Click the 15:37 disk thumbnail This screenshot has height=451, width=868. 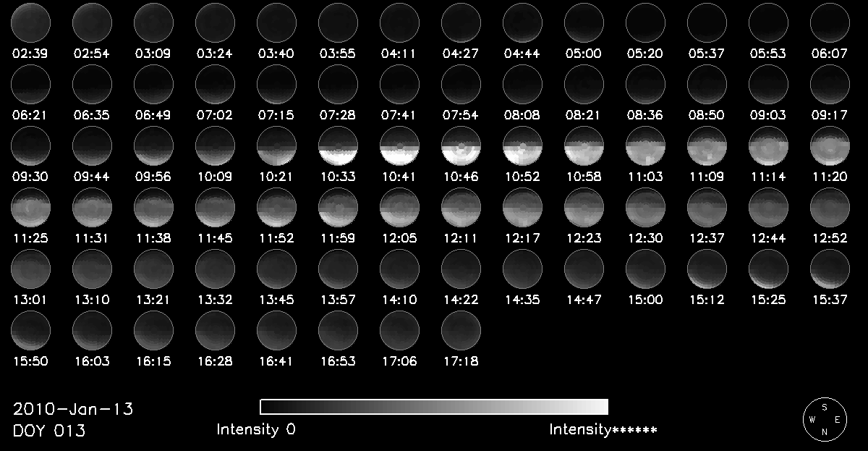coord(830,269)
